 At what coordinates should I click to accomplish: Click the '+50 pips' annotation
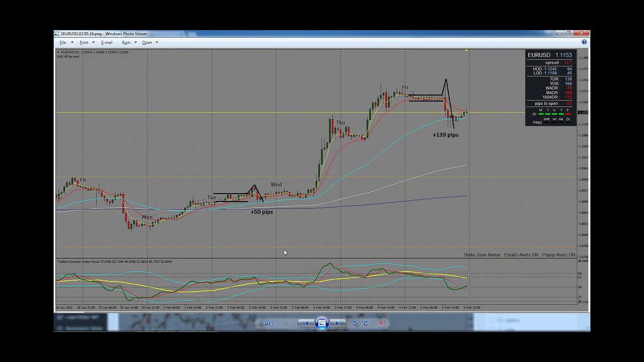coord(262,212)
